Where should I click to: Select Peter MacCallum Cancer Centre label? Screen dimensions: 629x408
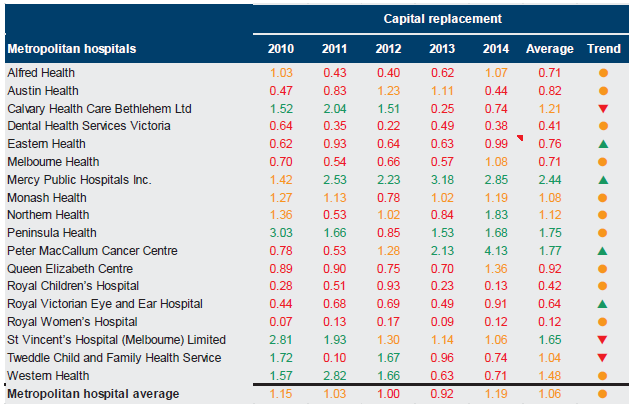[x=92, y=251]
